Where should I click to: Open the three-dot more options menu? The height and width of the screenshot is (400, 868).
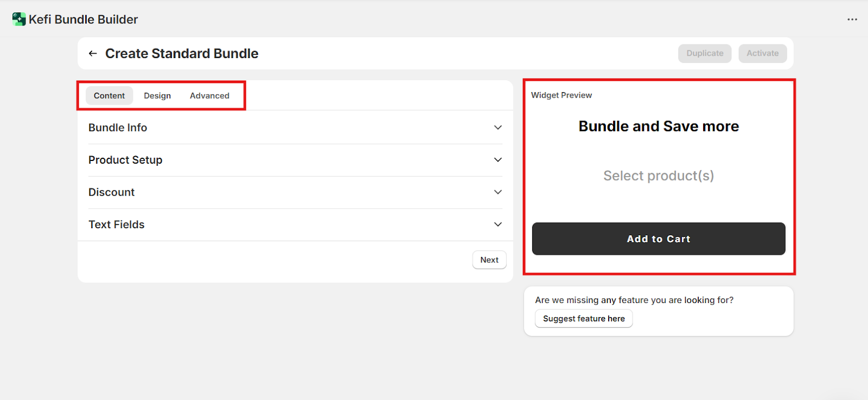[x=852, y=20]
